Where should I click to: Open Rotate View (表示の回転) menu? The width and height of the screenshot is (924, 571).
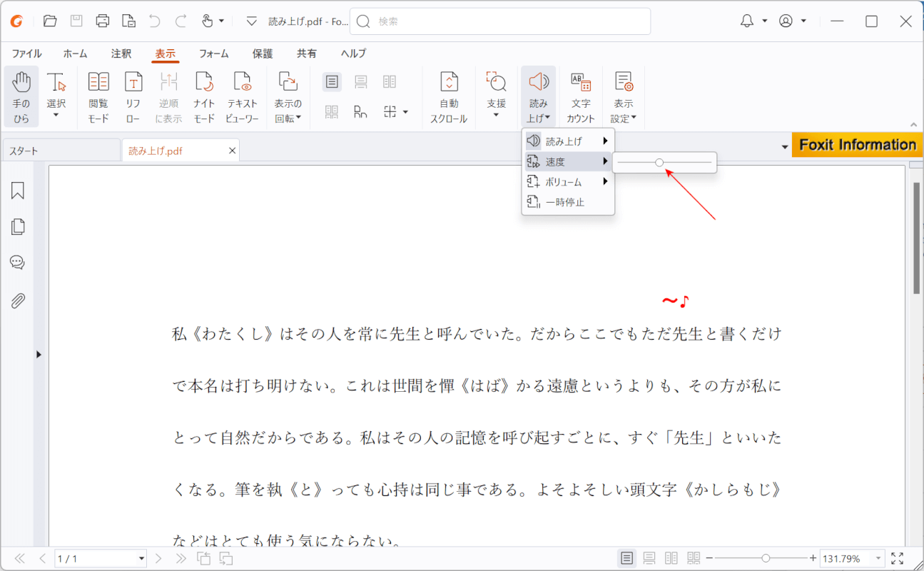[x=288, y=97]
